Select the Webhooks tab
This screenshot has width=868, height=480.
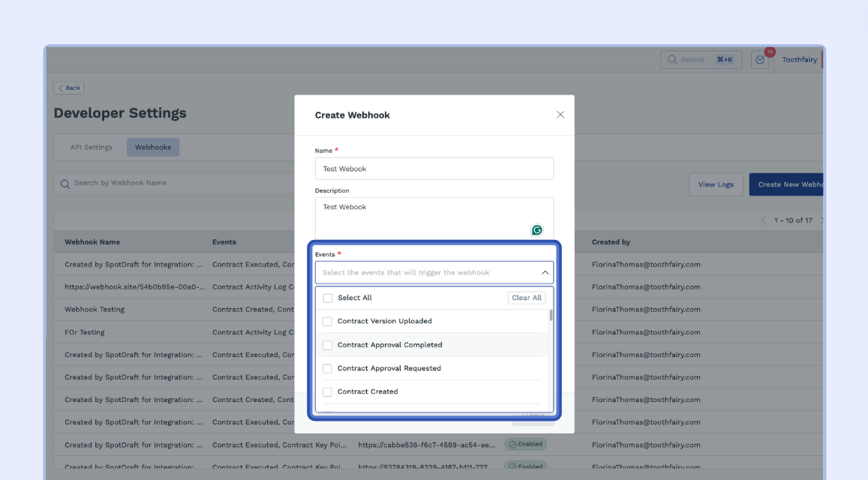[153, 147]
